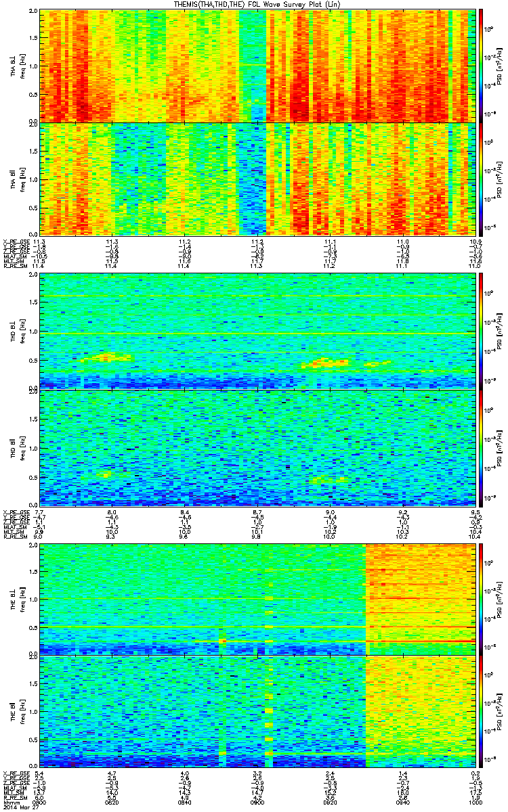The image size is (508, 812).
Task: Click the color bar beside THA B-perpendicular panel
Action: coord(481,65)
